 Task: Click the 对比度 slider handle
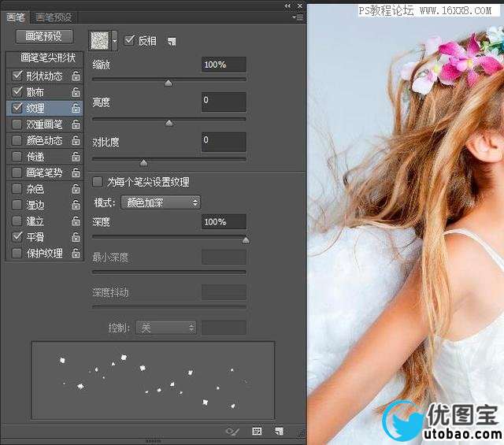[143, 163]
